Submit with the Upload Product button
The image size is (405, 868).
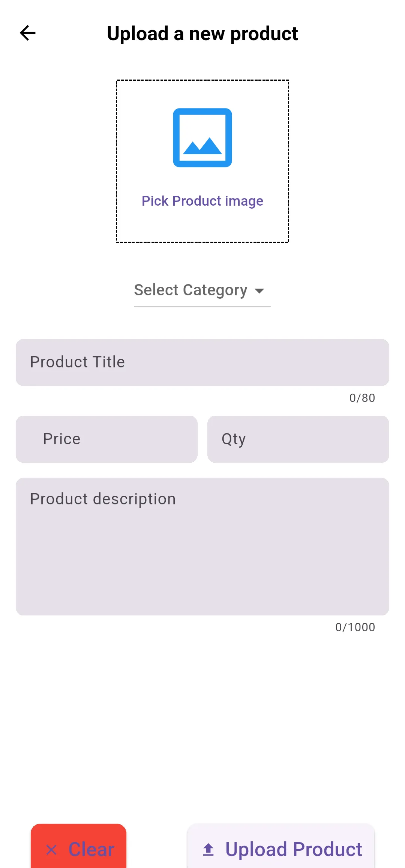pos(281,846)
